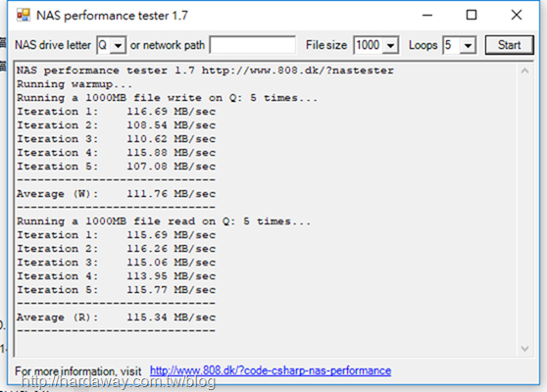Focus the network path text field

[253, 45]
